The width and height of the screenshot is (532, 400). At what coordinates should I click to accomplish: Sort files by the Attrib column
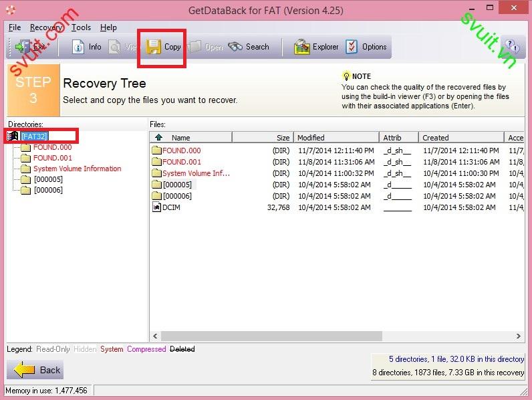pyautogui.click(x=398, y=138)
